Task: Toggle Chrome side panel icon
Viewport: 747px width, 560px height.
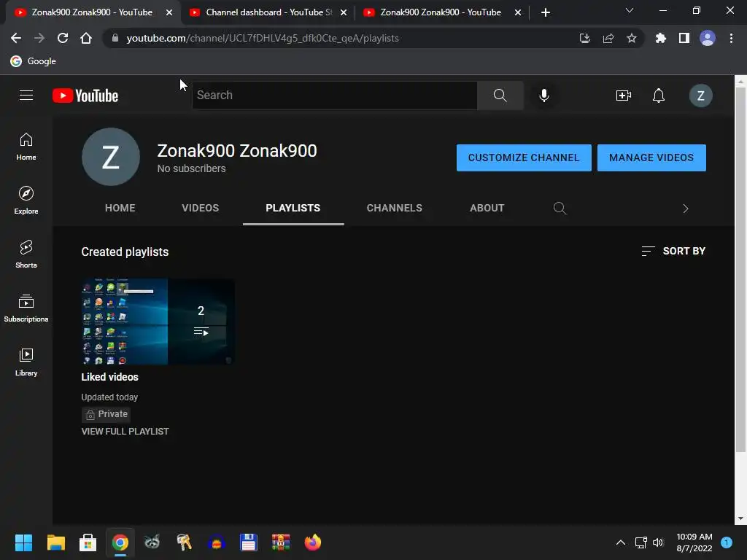Action: point(684,38)
